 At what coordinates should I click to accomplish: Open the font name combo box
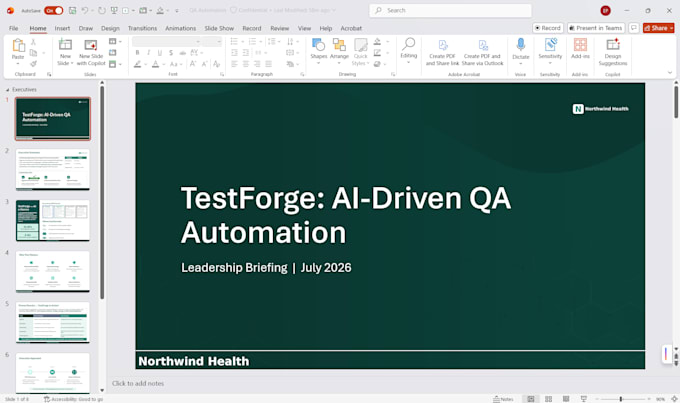(x=167, y=41)
